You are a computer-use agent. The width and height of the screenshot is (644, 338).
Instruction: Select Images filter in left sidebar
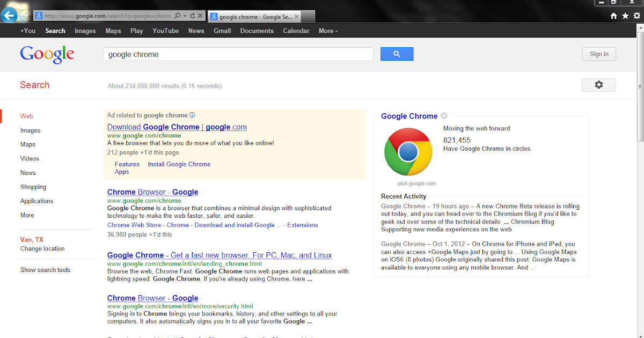pyautogui.click(x=31, y=130)
